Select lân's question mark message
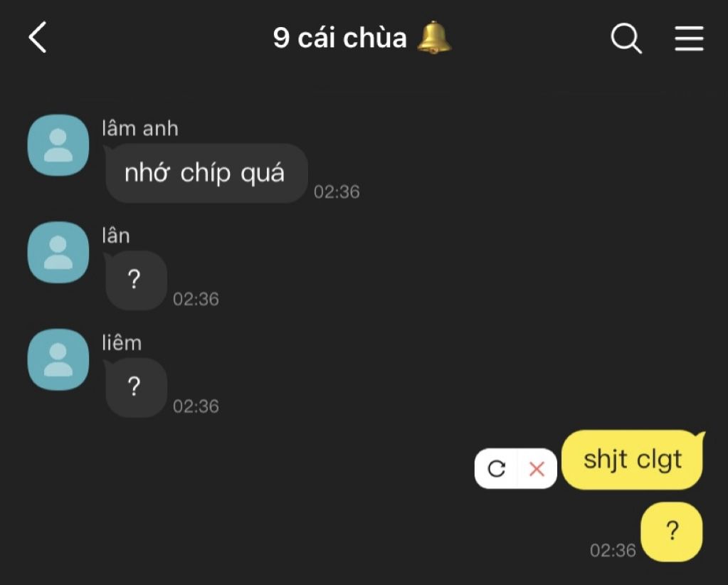Image resolution: width=728 pixels, height=585 pixels. tap(136, 280)
